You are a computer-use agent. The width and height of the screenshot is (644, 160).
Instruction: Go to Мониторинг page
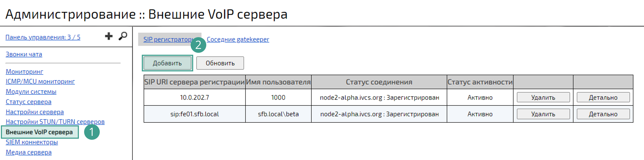point(24,72)
